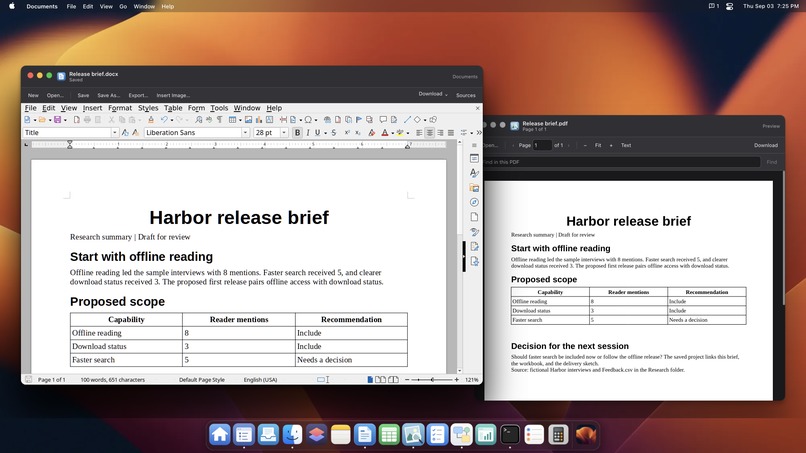Expand the Highlighting Color dropdown arrow
806x453 pixels.
coord(408,133)
